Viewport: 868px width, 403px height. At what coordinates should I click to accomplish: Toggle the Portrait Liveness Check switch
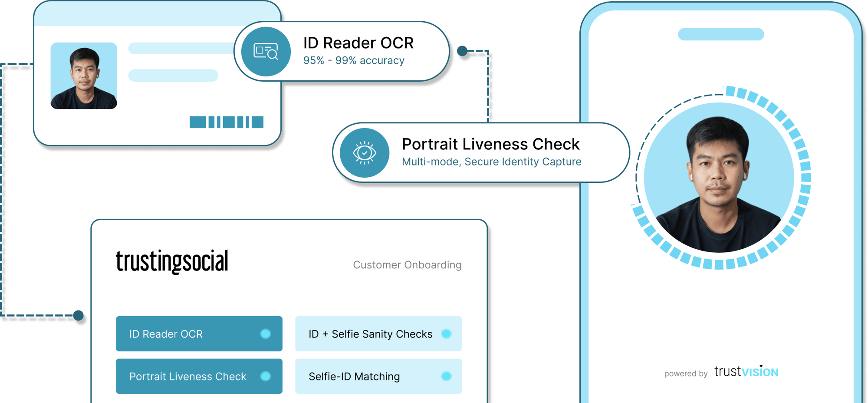[x=266, y=377]
